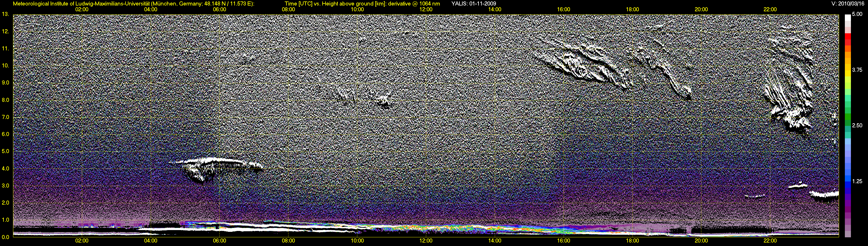Screen dimensions: 868x246
Task: Click the 1.25 value on the color scale
Action: (857, 181)
